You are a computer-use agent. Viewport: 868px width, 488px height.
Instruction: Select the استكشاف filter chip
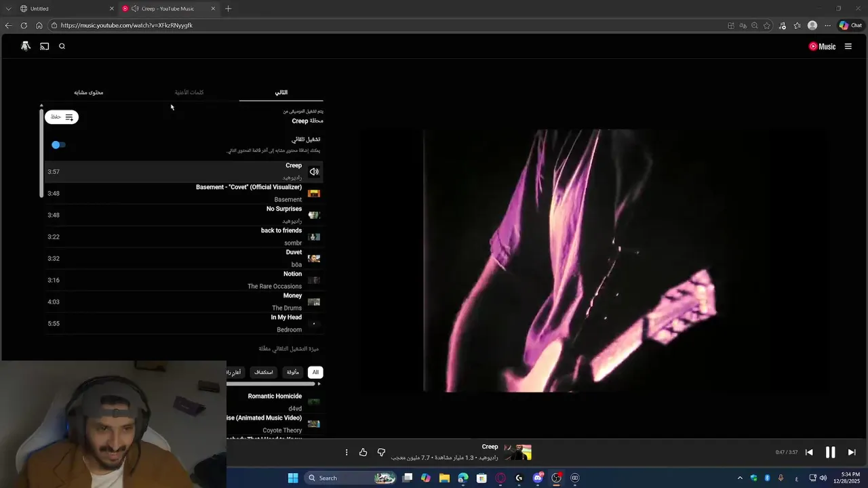264,372
